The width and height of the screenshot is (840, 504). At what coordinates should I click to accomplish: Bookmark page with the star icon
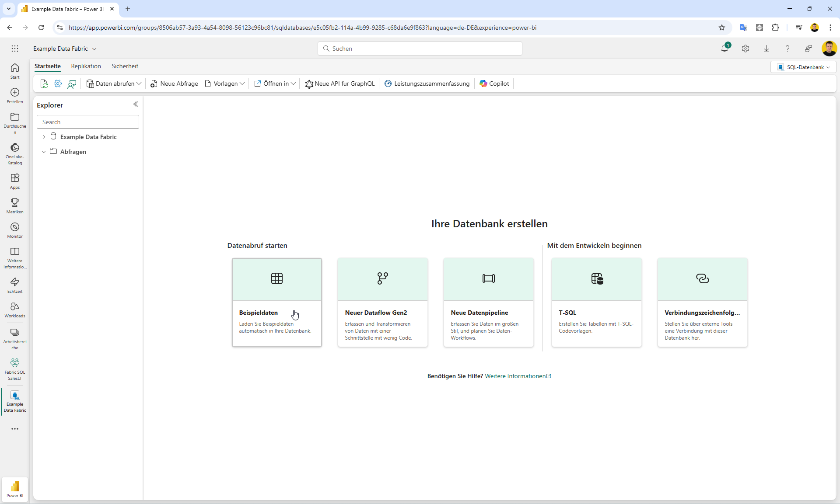pyautogui.click(x=722, y=28)
